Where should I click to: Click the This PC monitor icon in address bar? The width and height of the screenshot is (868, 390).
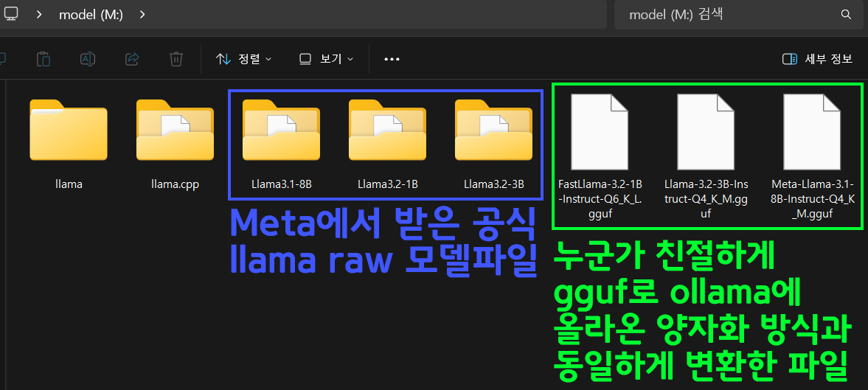tap(11, 15)
